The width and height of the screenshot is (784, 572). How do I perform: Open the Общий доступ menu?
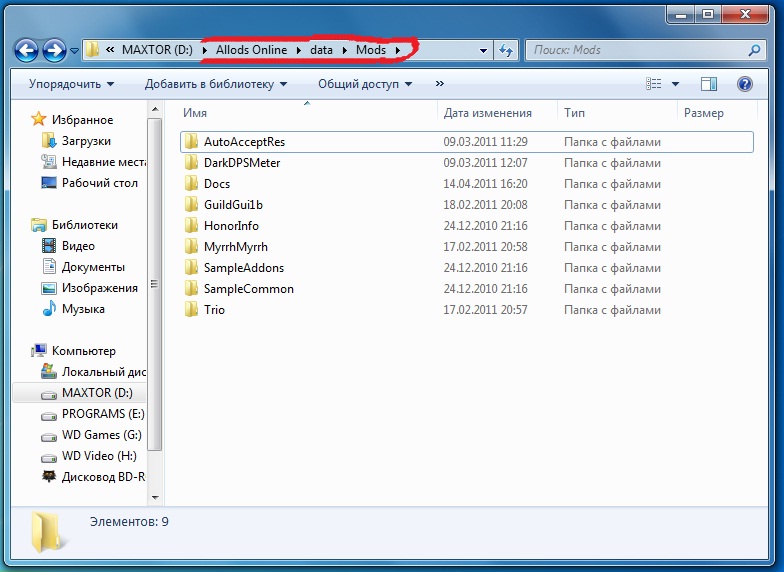(x=365, y=84)
